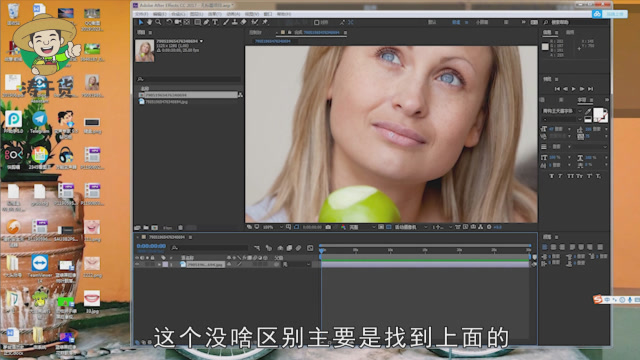Switch to the Character panel tab
The width and height of the screenshot is (640, 360).
click(x=582, y=100)
